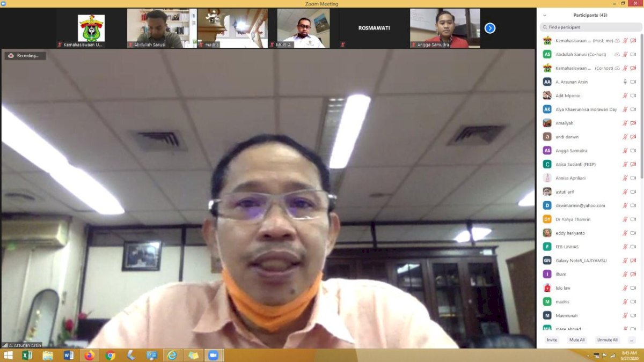Show the next page of video thumbnails
The width and height of the screenshot is (644, 362).
(x=490, y=28)
